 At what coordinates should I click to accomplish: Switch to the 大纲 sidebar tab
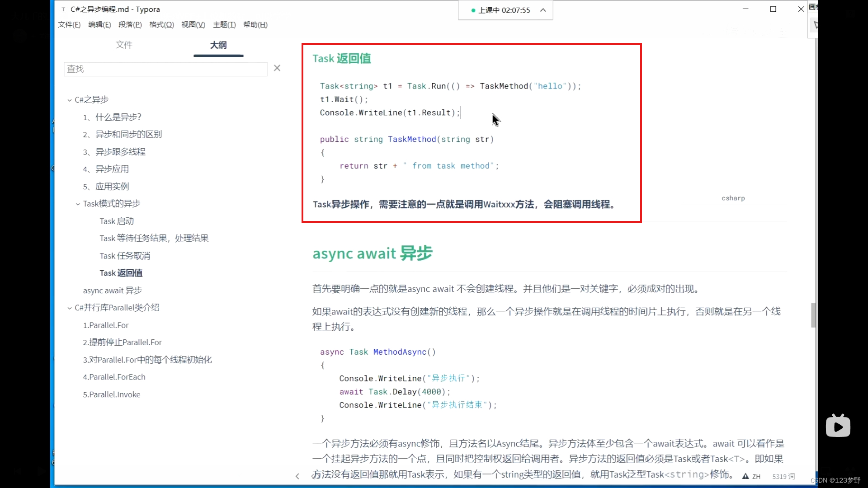(218, 45)
